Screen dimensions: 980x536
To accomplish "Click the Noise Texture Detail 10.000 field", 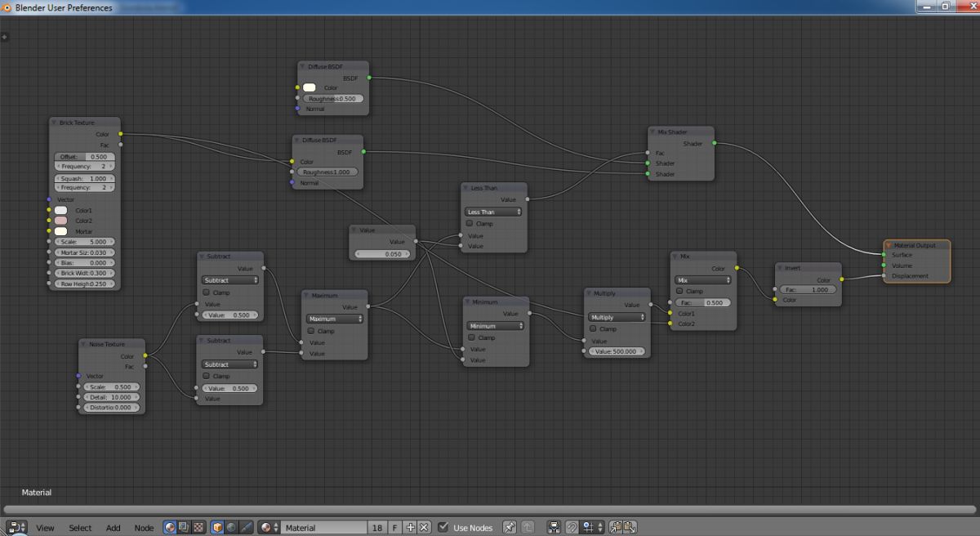I will tap(111, 397).
